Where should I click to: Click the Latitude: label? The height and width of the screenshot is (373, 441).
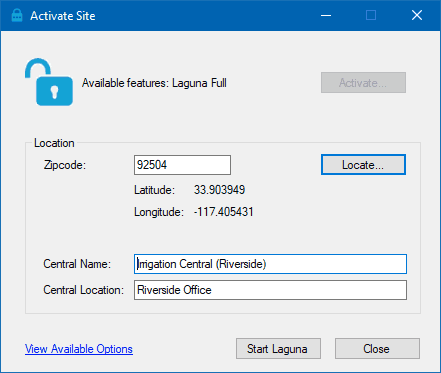(x=154, y=190)
